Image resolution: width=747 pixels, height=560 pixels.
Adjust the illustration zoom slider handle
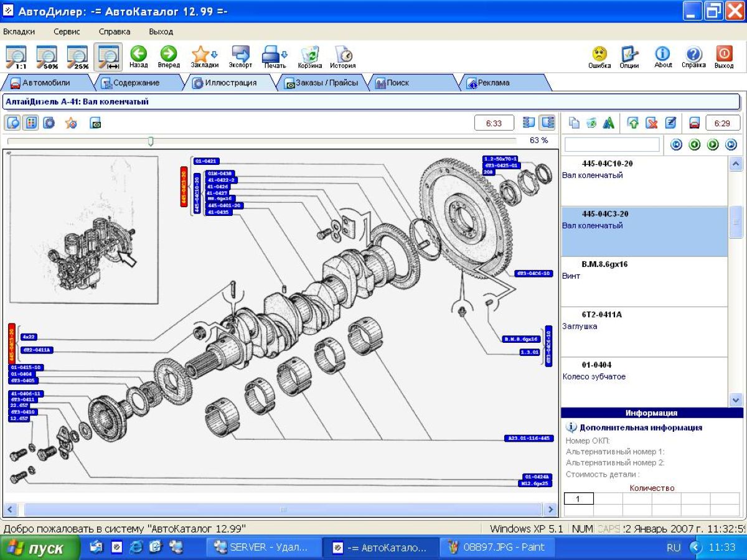pos(151,141)
